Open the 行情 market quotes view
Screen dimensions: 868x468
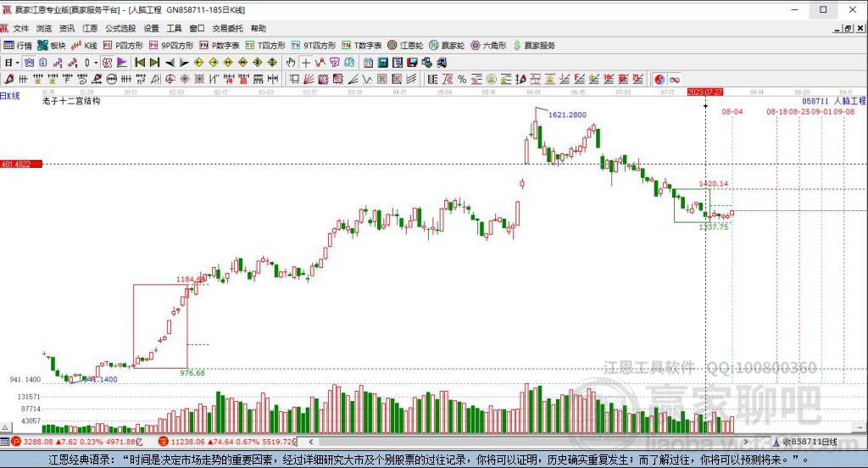(19, 46)
